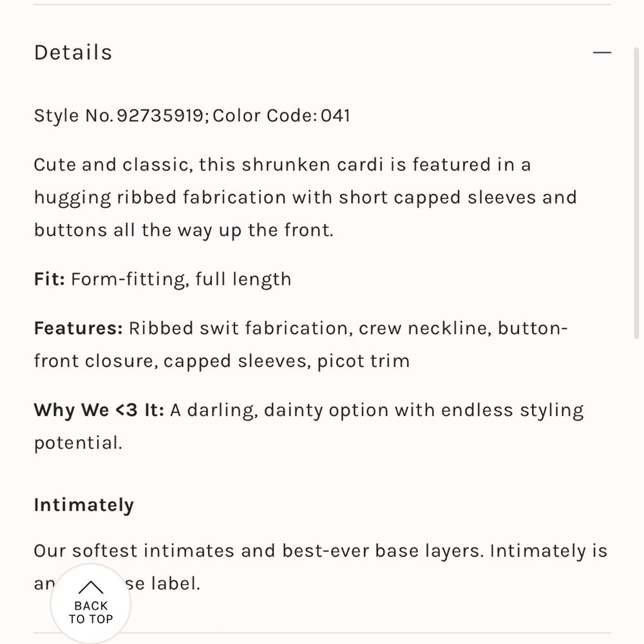644x644 pixels.
Task: Click the Style No. 92735919 text
Action: pos(119,116)
